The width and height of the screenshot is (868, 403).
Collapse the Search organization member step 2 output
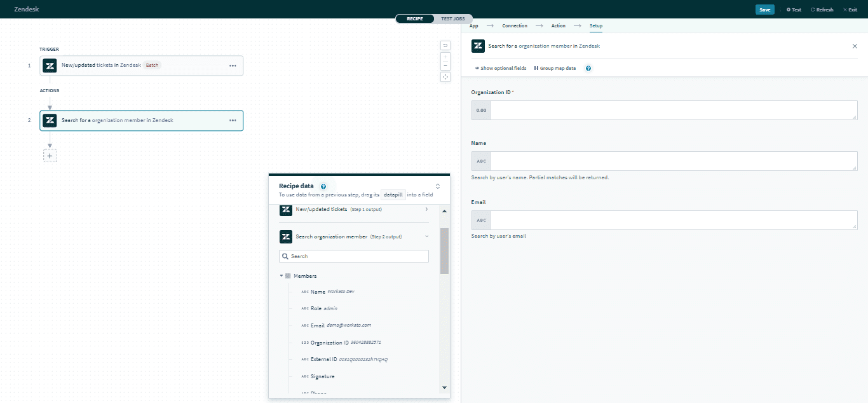click(x=426, y=236)
